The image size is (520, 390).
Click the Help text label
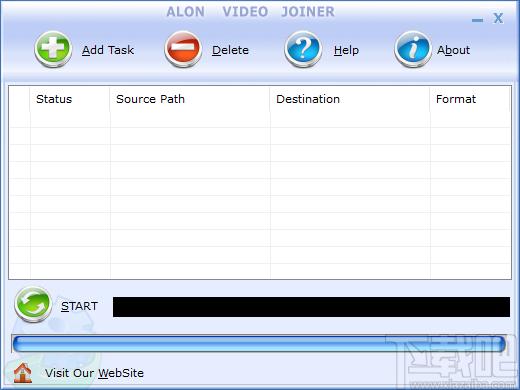(346, 50)
